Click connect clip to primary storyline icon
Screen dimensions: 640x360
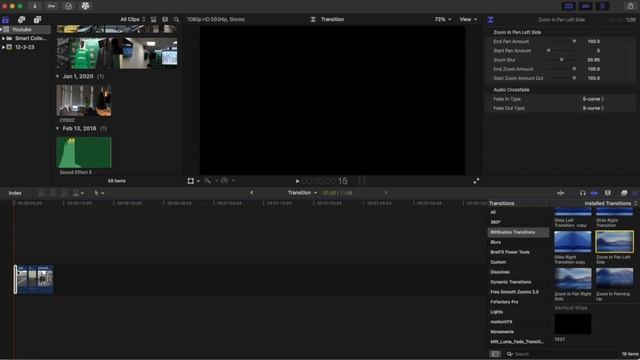click(x=41, y=193)
